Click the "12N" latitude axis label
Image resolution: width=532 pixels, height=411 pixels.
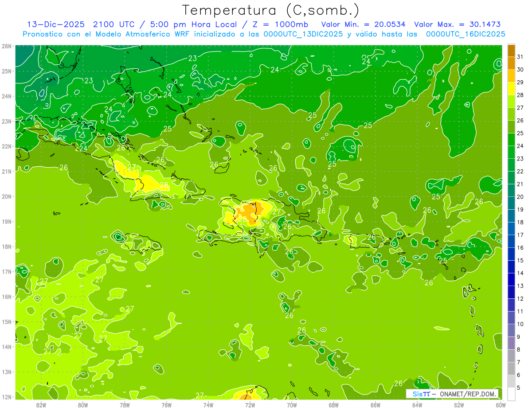(x=7, y=397)
